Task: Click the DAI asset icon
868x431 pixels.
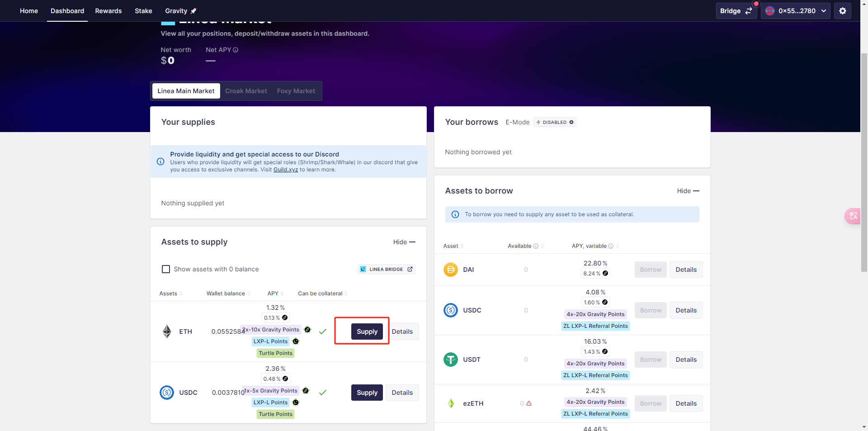Action: pyautogui.click(x=451, y=270)
